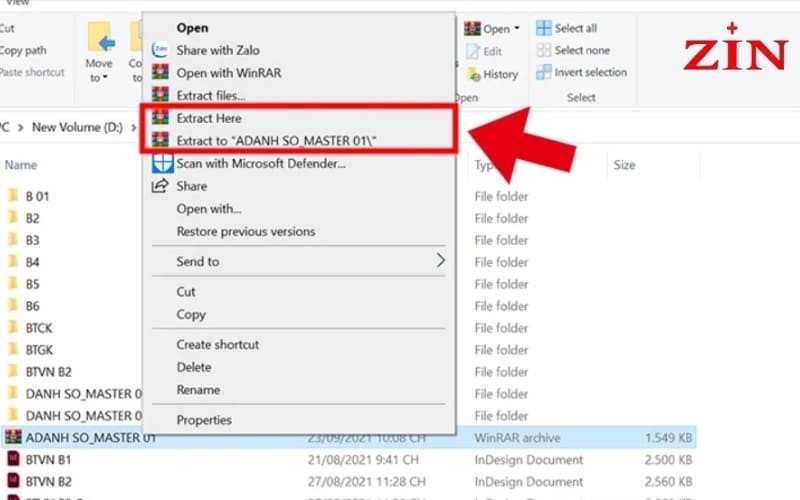Click the Invert selection icon
The image size is (800, 500).
tap(543, 72)
